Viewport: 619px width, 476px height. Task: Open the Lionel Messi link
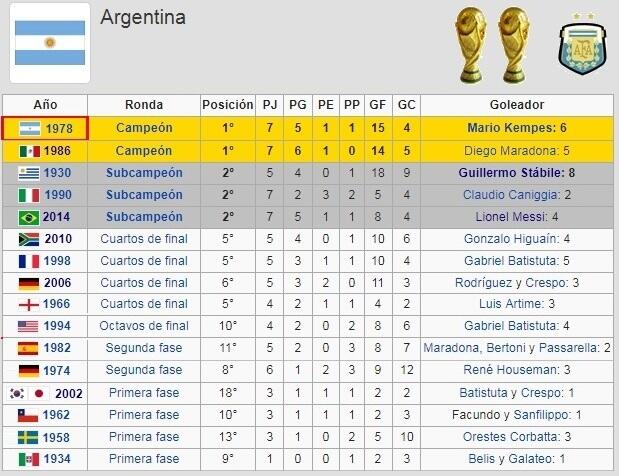tap(516, 217)
